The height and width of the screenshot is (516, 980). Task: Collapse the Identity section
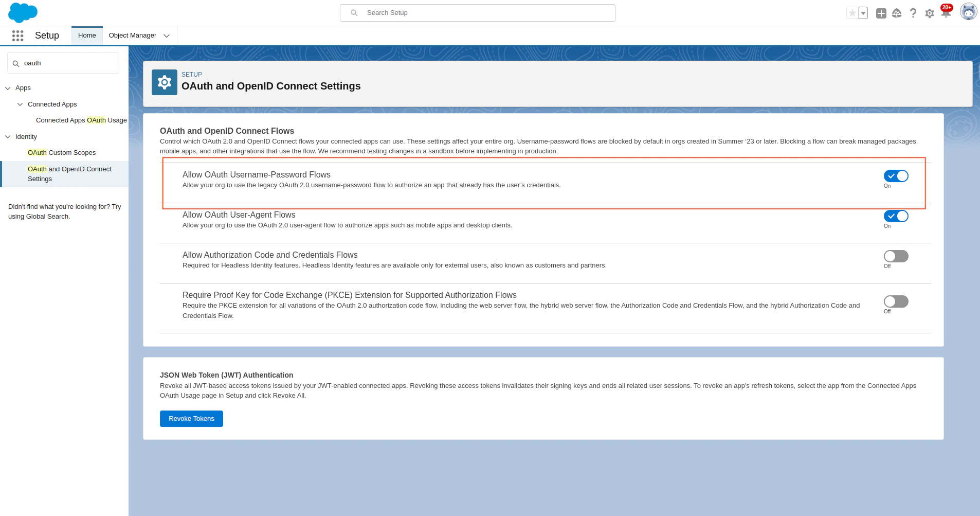pos(8,136)
